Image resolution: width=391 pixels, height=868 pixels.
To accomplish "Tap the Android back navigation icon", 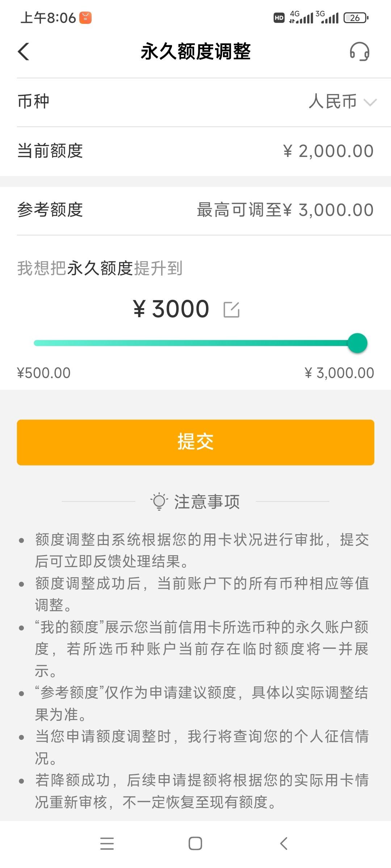I will (284, 843).
